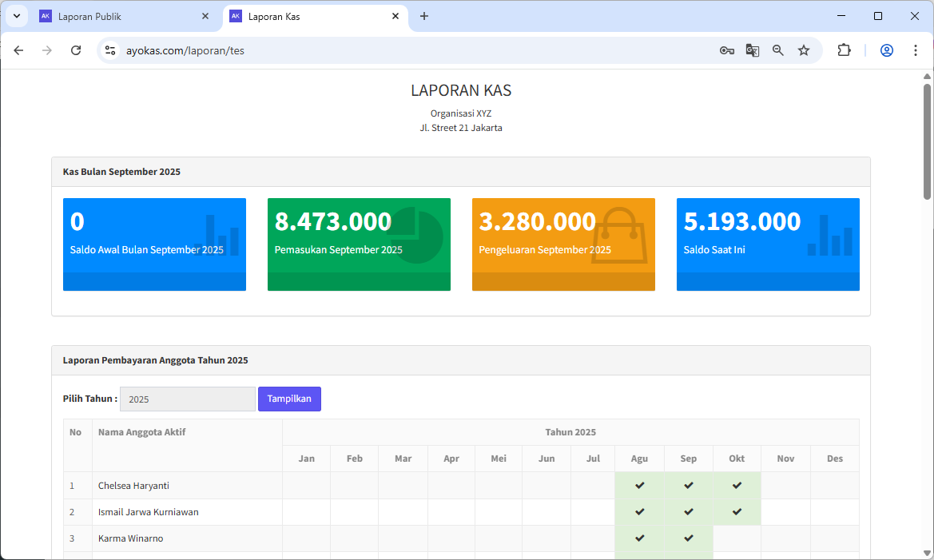Image resolution: width=934 pixels, height=560 pixels.
Task: View site information icon beside URL
Action: [x=110, y=50]
